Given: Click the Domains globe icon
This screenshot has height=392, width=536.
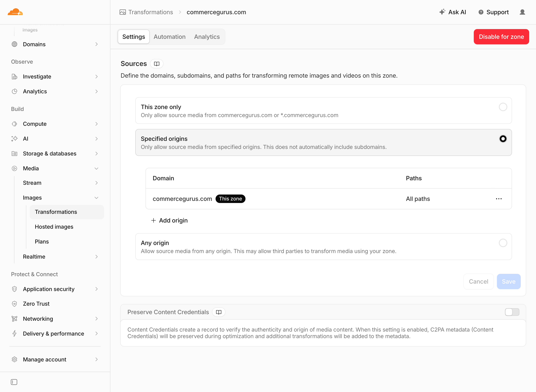Looking at the screenshot, I should (x=14, y=44).
